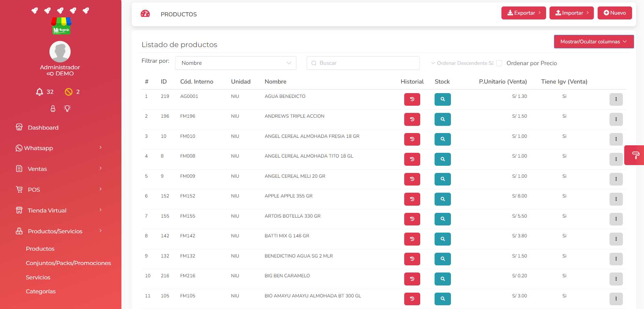Screen dimensions: 644x309
Task: View stock for ANDREWS TRIPLE ACCION
Action: [442, 119]
